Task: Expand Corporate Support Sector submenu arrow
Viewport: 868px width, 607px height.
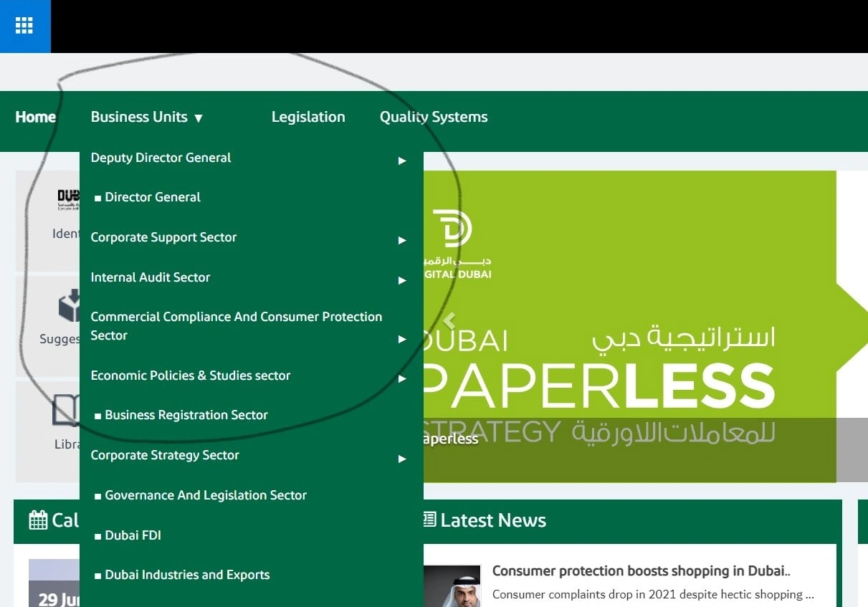Action: [402, 240]
